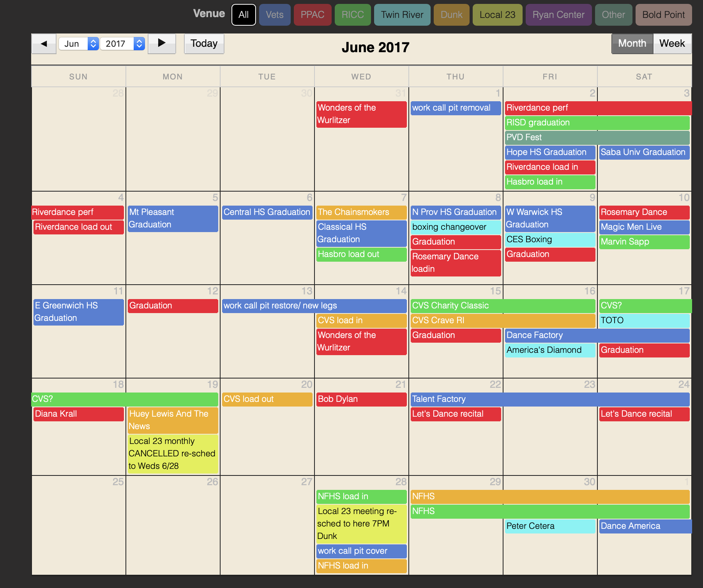Open the month dropdown showing Jun
Screen dimensions: 703x588
click(x=78, y=44)
